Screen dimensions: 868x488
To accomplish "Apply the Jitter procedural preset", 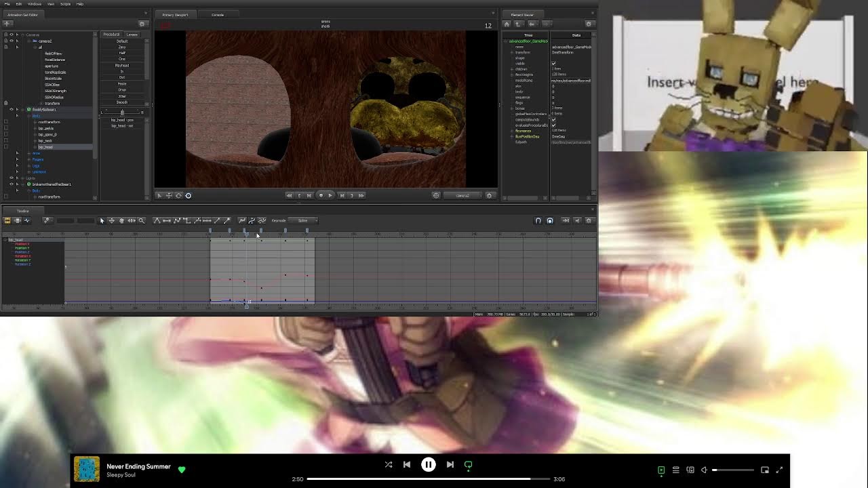I will tap(122, 96).
